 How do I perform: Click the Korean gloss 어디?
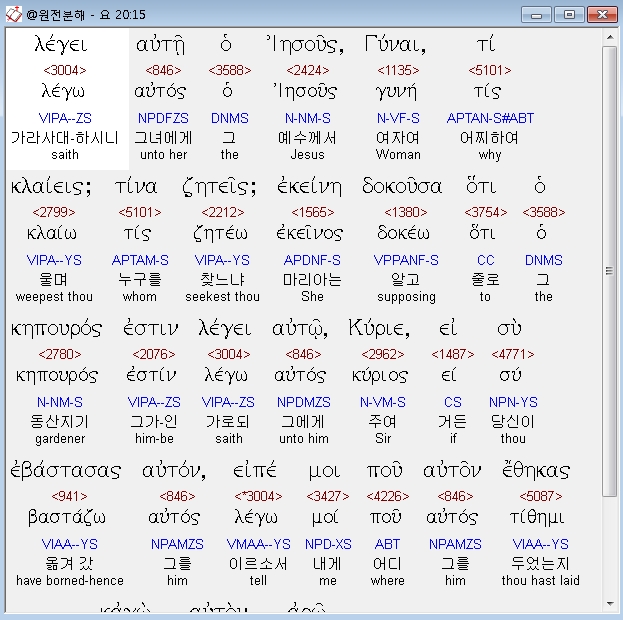(x=387, y=564)
